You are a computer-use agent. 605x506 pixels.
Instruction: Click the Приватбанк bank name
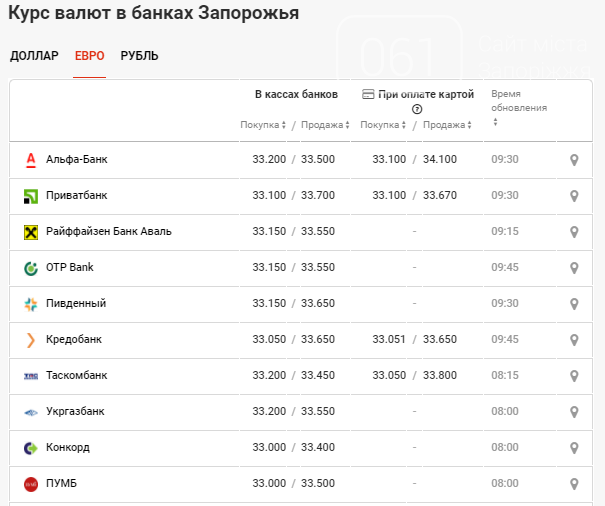click(x=76, y=196)
